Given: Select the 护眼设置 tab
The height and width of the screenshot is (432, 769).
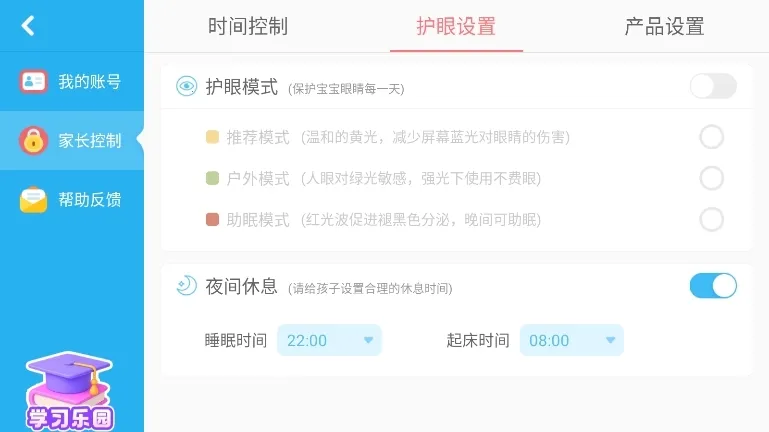Looking at the screenshot, I should (456, 27).
